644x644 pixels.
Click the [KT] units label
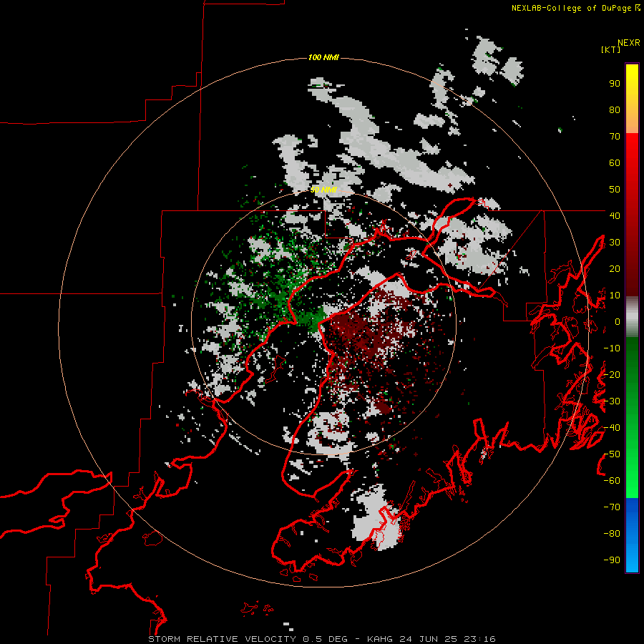tap(611, 49)
